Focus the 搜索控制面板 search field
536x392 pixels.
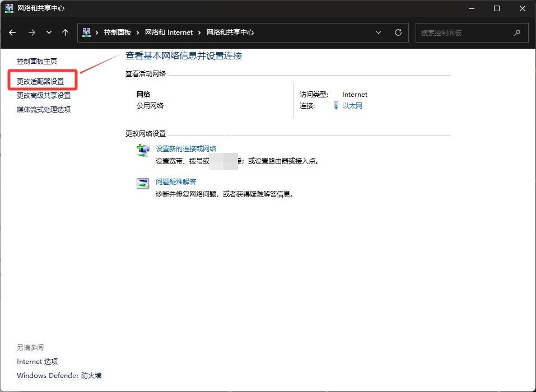click(x=472, y=33)
